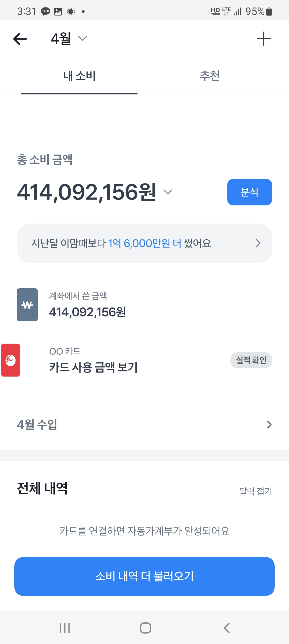
Task: Expand the total spending amount chevron
Action: tap(168, 192)
